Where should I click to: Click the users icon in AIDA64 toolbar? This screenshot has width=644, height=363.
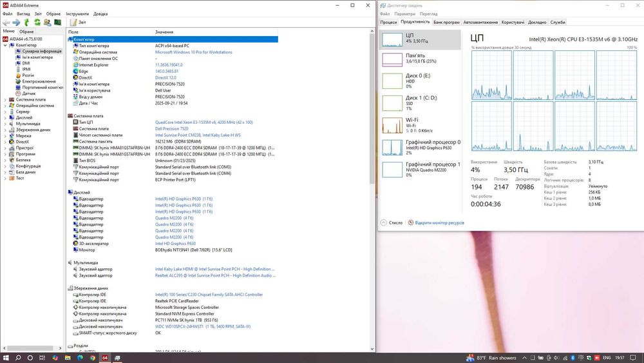click(x=47, y=22)
